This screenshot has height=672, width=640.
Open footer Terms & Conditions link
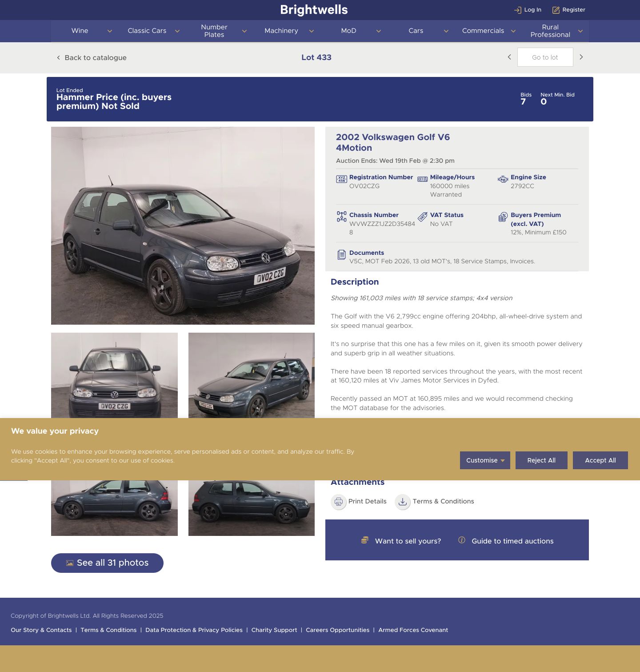pyautogui.click(x=108, y=630)
